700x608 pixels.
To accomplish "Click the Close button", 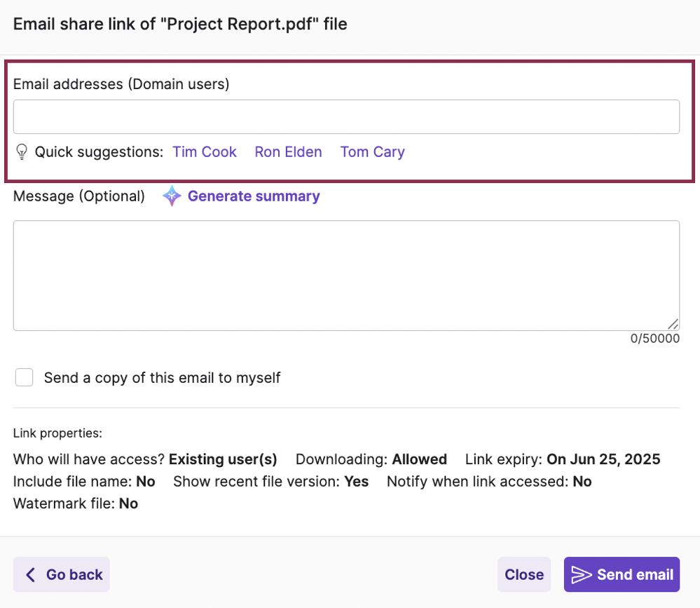I will point(524,574).
